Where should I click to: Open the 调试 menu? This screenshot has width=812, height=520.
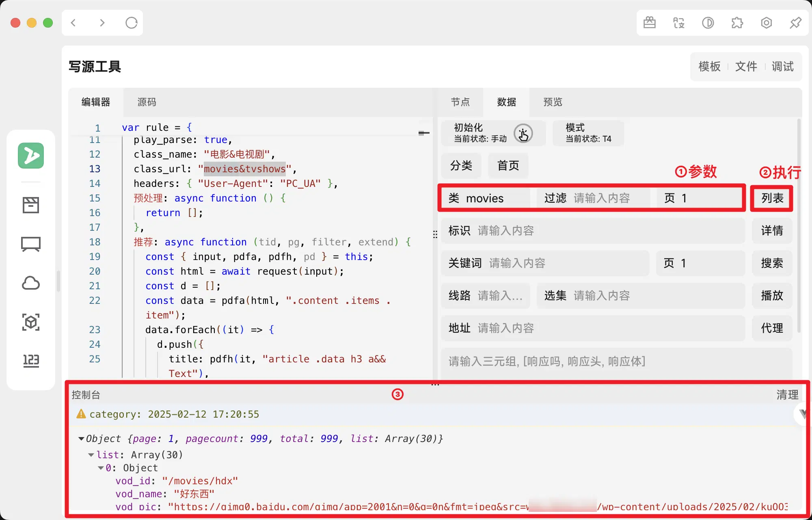pyautogui.click(x=783, y=67)
